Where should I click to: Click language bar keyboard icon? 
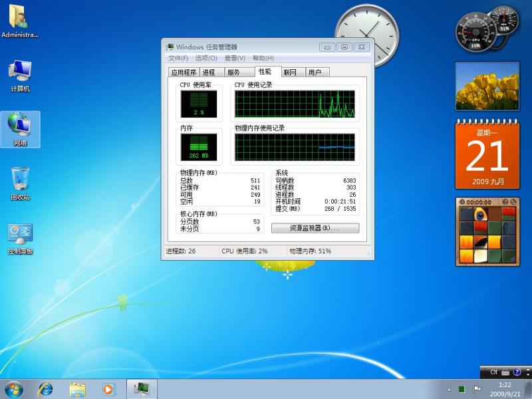tap(505, 372)
